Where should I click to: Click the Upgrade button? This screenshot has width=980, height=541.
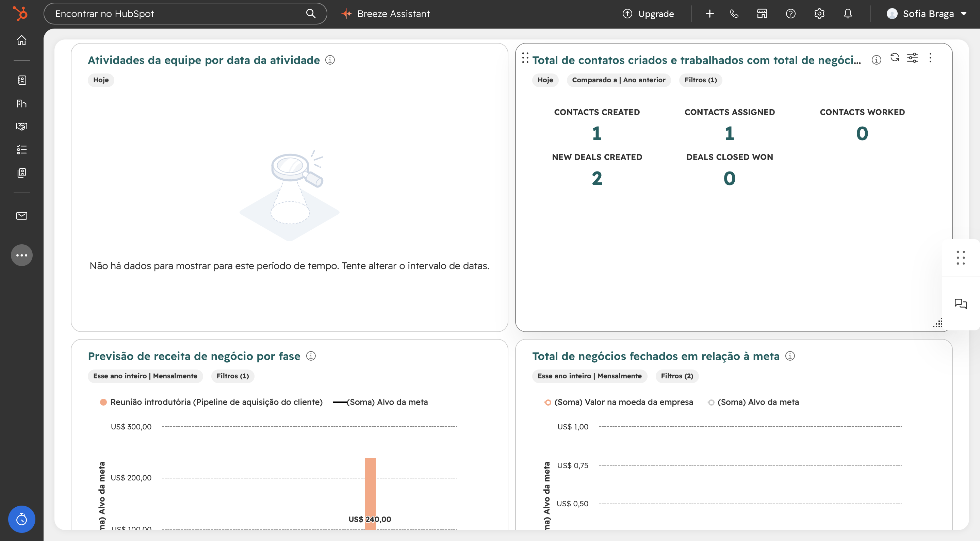pos(648,14)
